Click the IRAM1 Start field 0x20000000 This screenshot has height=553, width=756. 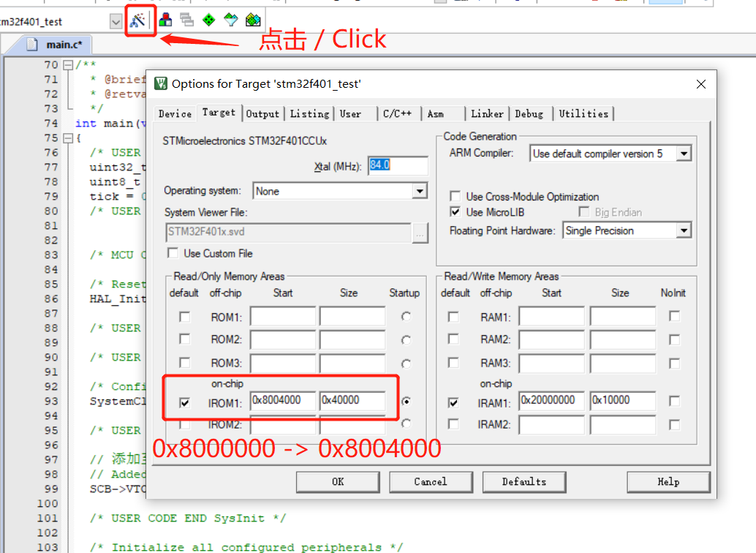(551, 401)
